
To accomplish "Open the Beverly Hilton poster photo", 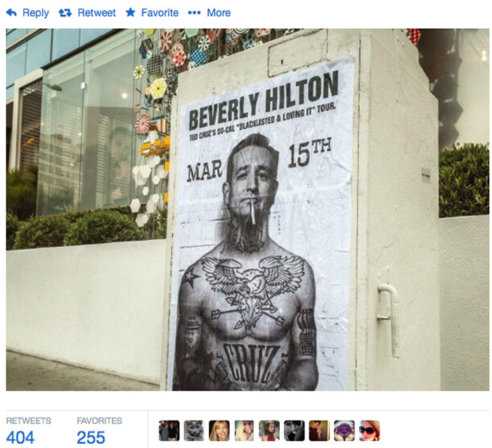I will click(247, 210).
